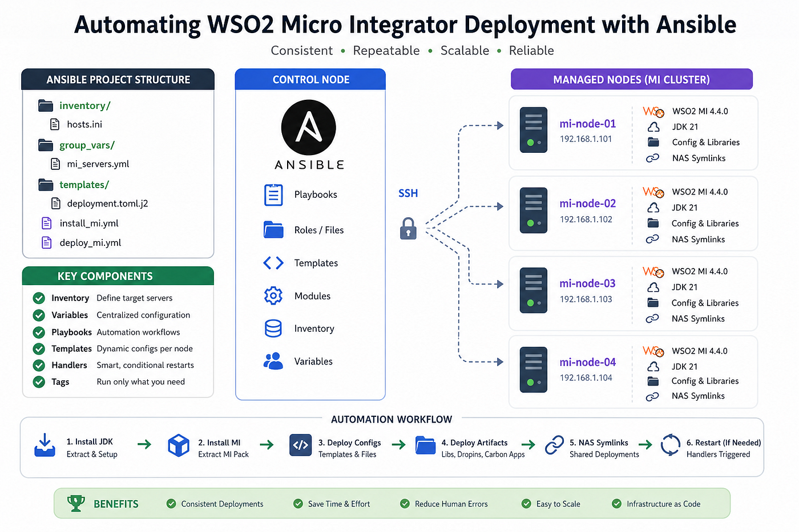Screen dimensions: 799x532
Task: Click the group_vars/ folder icon
Action: pos(46,145)
